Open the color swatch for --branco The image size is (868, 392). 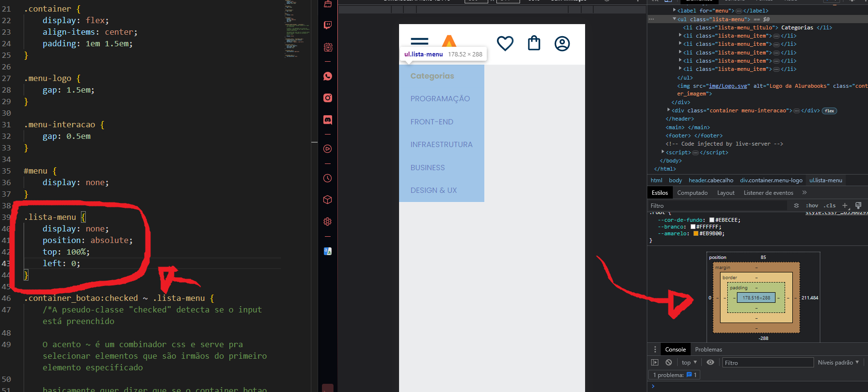pos(693,227)
